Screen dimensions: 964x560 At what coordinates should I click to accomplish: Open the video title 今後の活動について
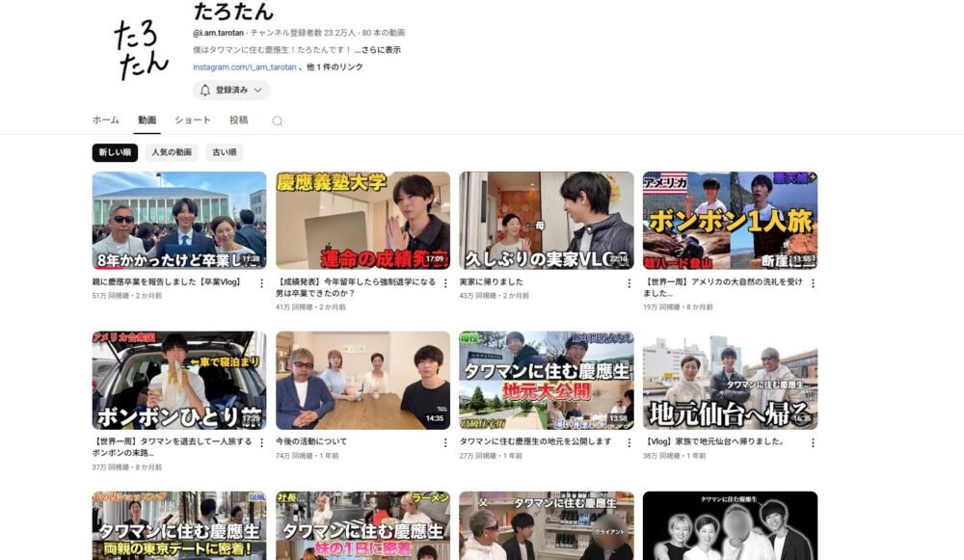[311, 441]
